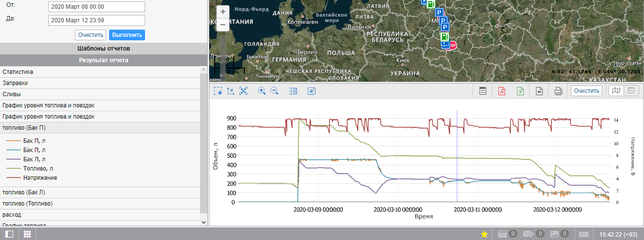Screen dimensions: 644x240
Task: Click Очистить button below date fields
Action: (x=90, y=35)
